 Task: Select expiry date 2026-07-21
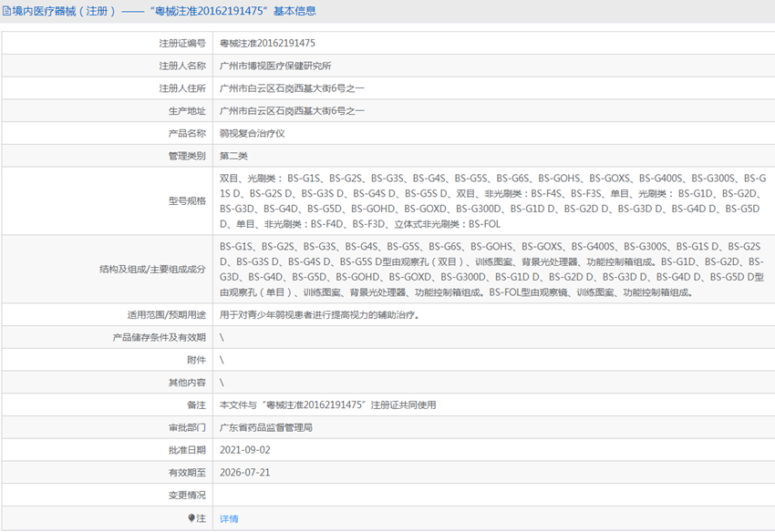[x=245, y=473]
